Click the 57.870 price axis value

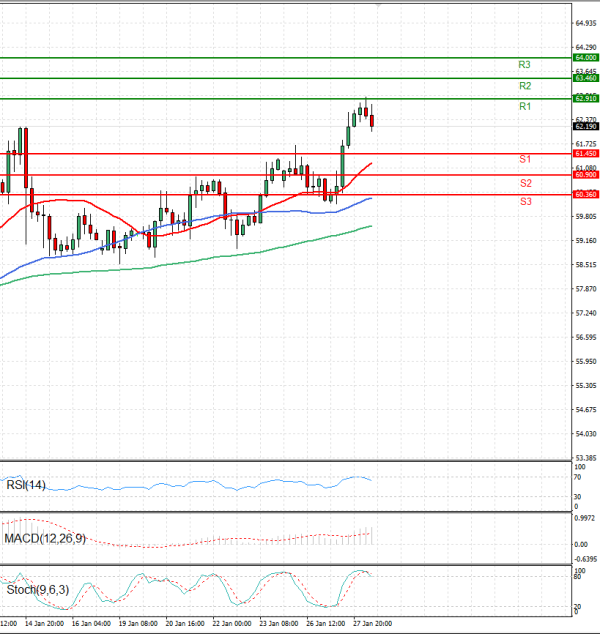click(x=585, y=289)
